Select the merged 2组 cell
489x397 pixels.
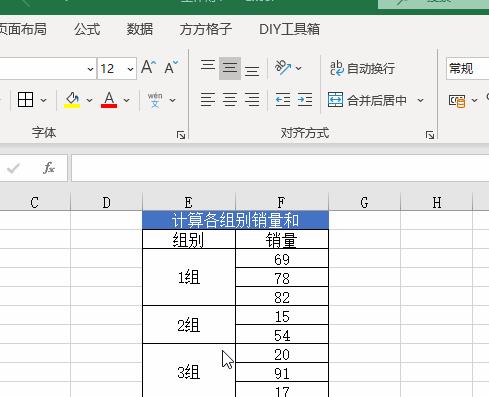tap(189, 325)
